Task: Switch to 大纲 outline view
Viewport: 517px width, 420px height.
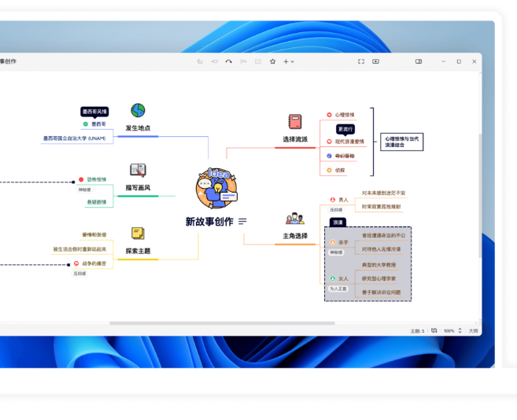Action: [473, 331]
